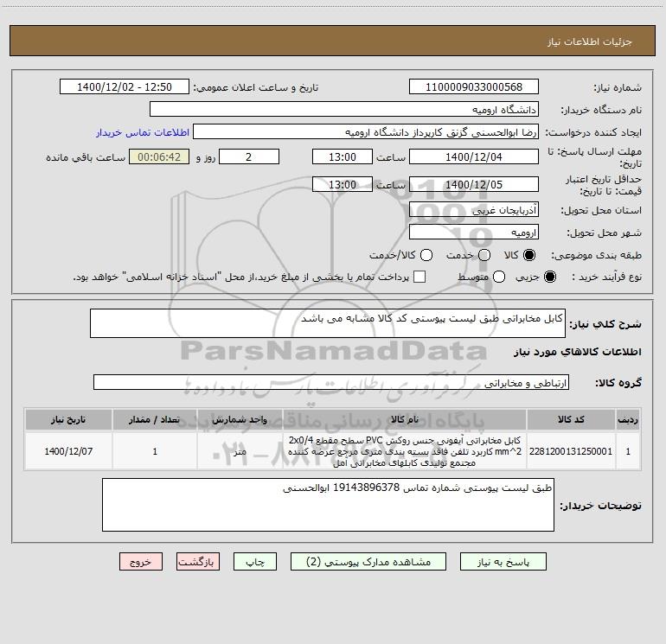This screenshot has width=666, height=644.
Task: Open the اطلاعات تماس خریدار link
Action: 143,132
